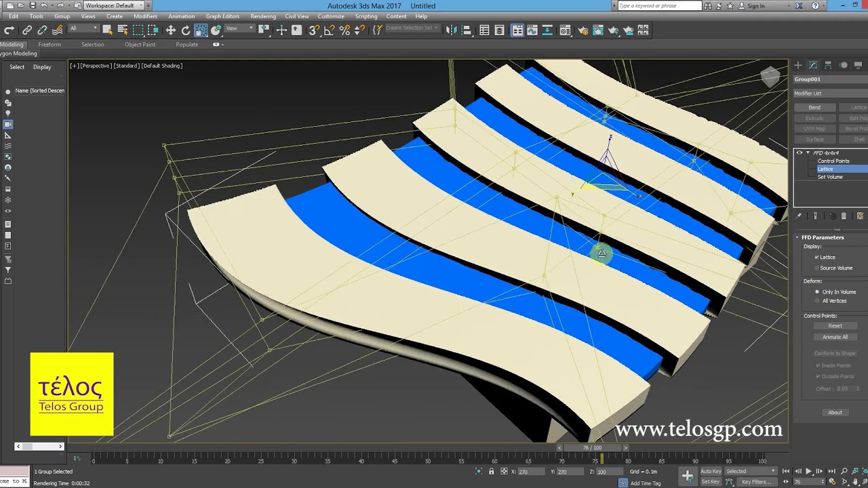Open the Create tab plus icon in command panel
Image resolution: width=868 pixels, height=488 pixels.
[x=798, y=65]
